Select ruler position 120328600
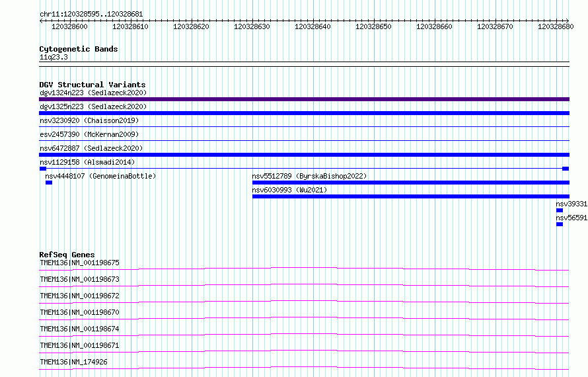Screen dimensions: 588x377 coord(69,26)
